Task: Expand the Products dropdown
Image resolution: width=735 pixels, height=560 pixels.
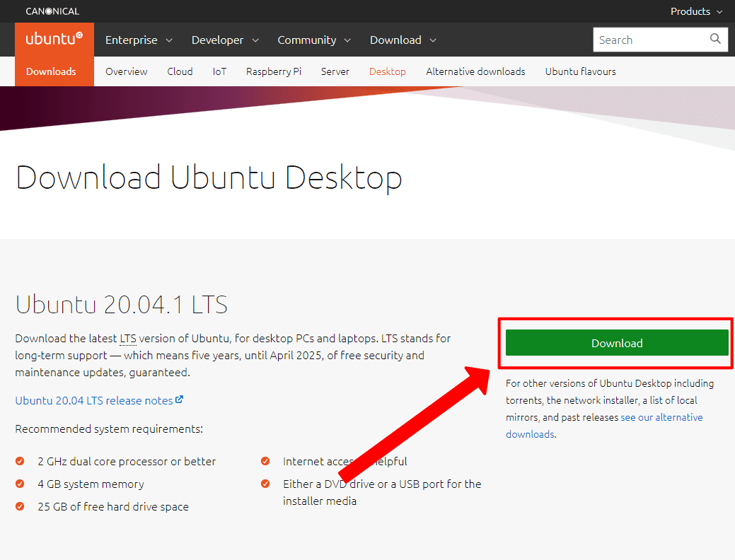Action: (696, 11)
